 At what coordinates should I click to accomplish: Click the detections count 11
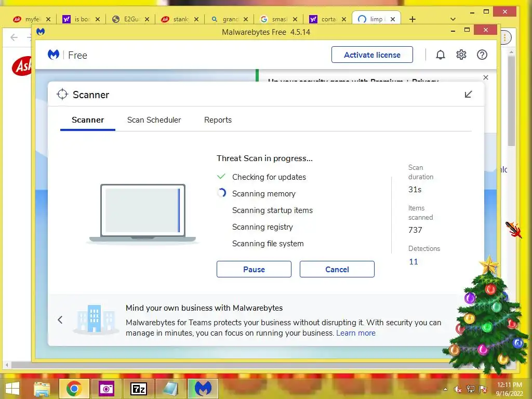[413, 262]
